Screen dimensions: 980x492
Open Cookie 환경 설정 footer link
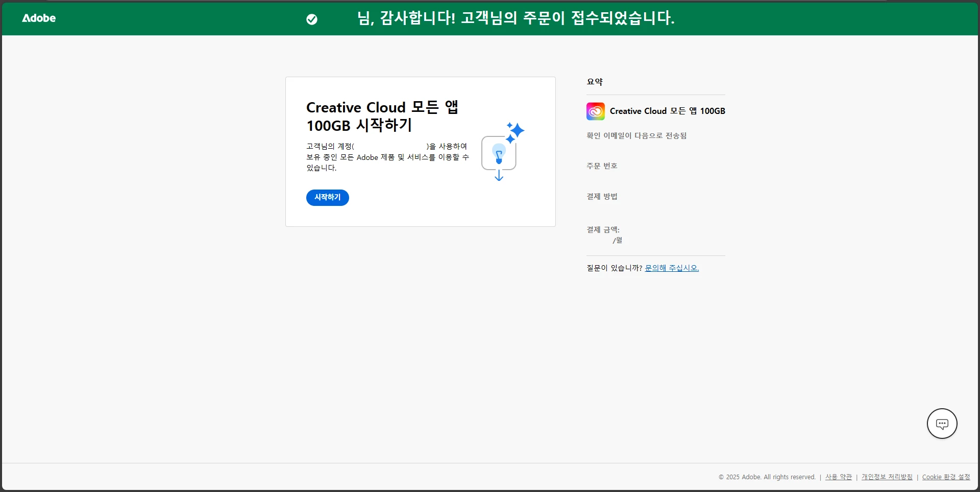tap(946, 477)
